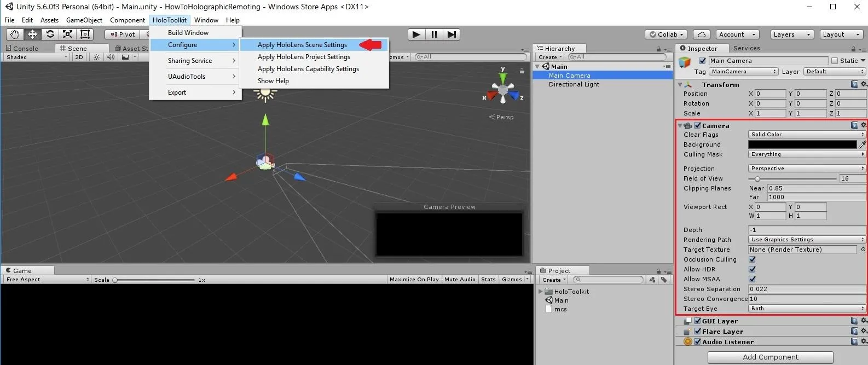Expand the HoloToolkit folder in Project

point(540,292)
